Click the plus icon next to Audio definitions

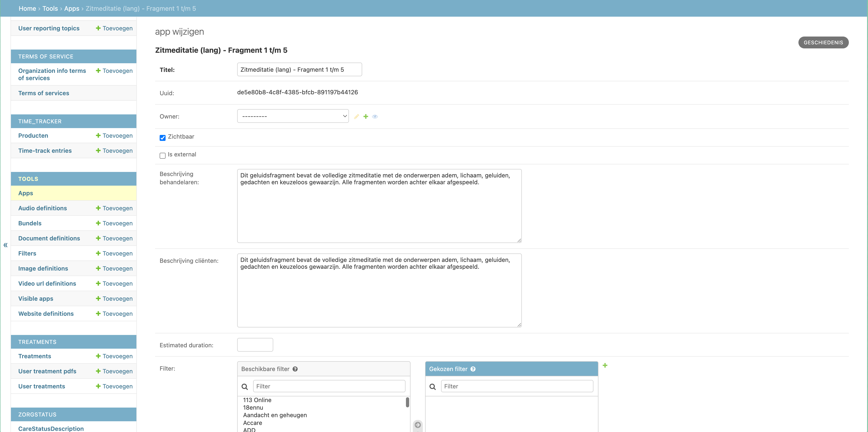tap(98, 208)
